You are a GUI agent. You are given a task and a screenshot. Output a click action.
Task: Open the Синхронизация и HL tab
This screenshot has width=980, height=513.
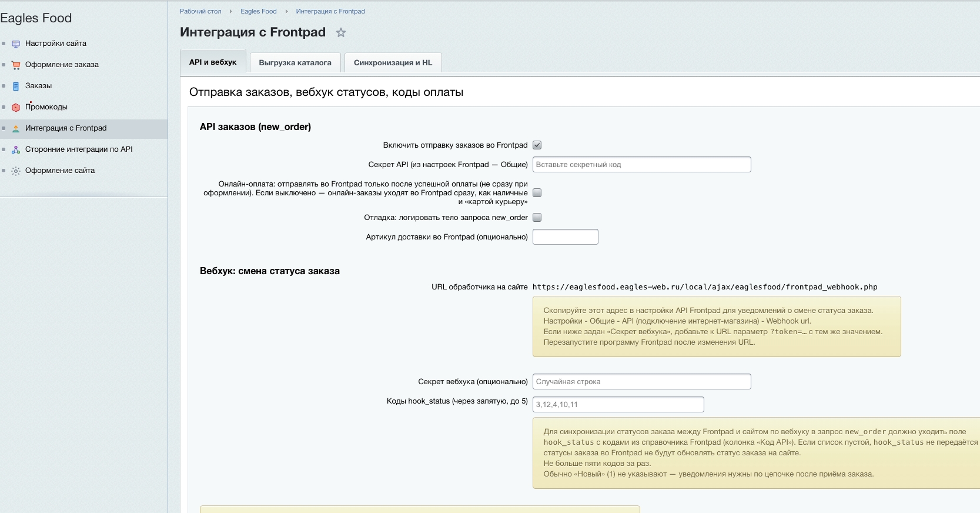[393, 62]
